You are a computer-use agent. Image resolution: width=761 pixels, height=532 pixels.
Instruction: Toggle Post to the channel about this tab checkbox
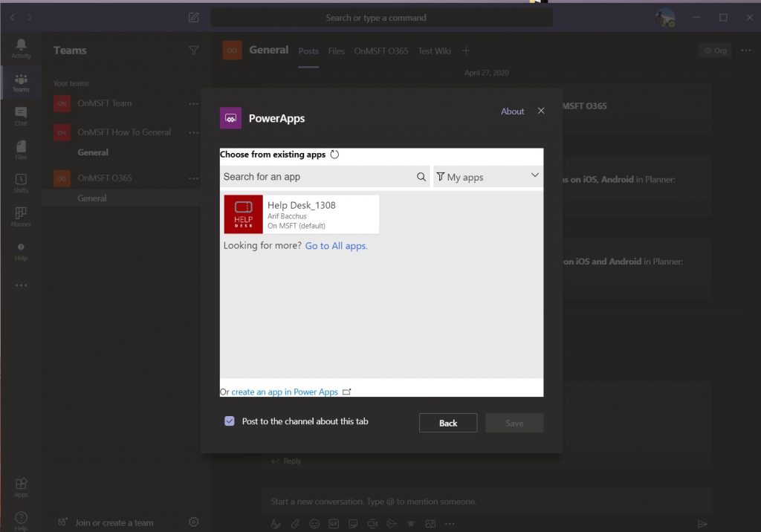point(230,421)
